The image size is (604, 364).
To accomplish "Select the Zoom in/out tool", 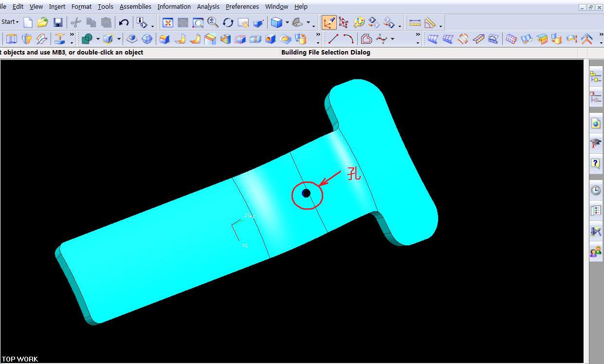I will pos(213,22).
